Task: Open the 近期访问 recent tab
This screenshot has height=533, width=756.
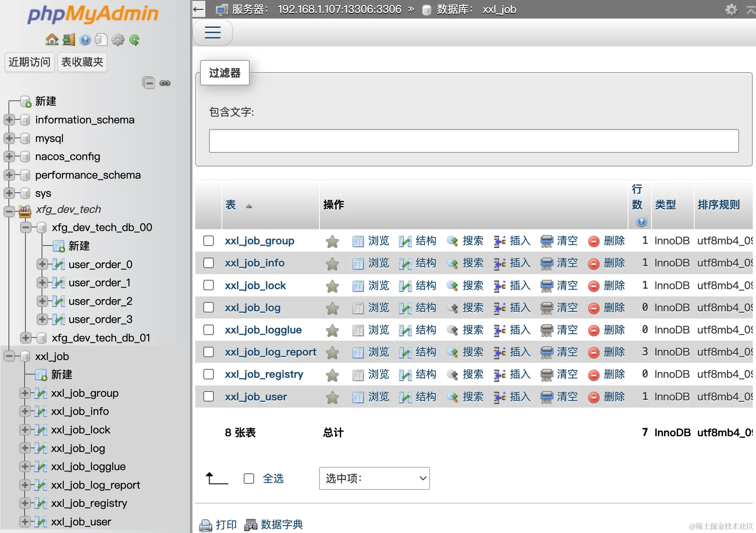Action: point(29,62)
